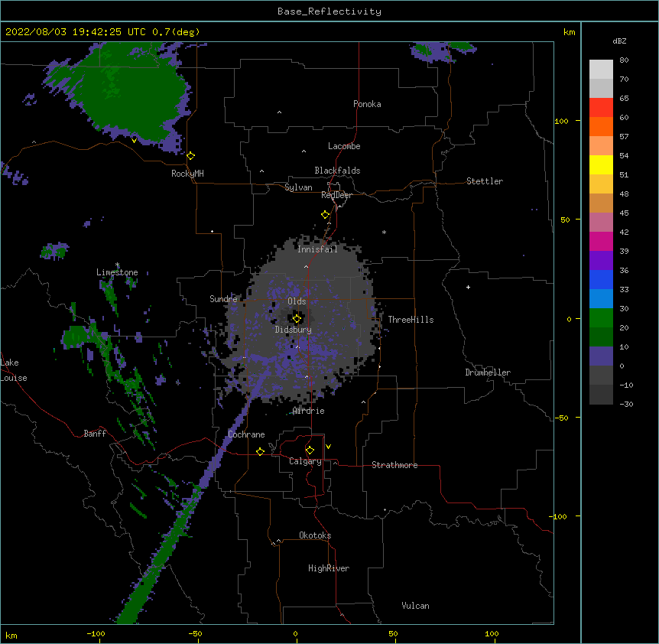Click the Blackfalds city label
The image size is (659, 644).
tap(337, 171)
